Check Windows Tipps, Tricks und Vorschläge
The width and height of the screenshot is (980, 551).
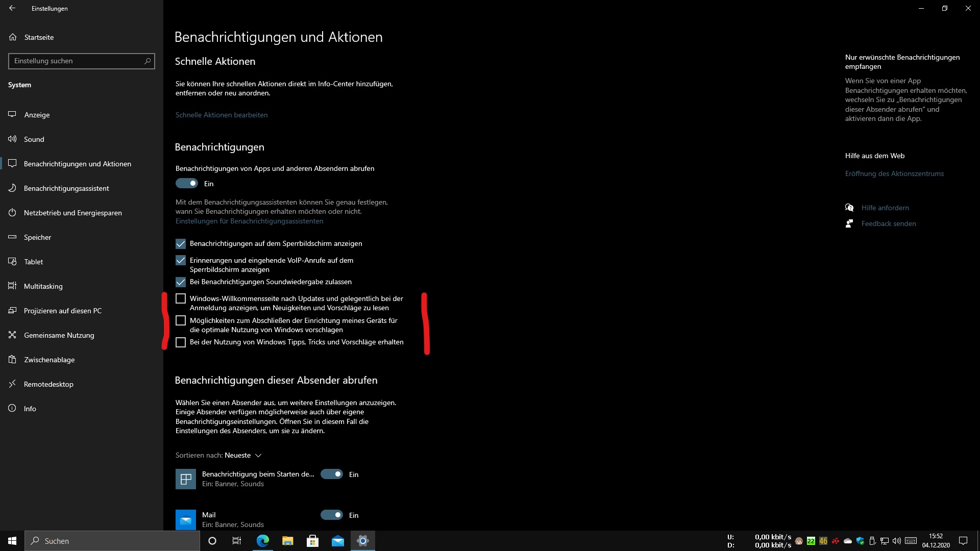181,342
